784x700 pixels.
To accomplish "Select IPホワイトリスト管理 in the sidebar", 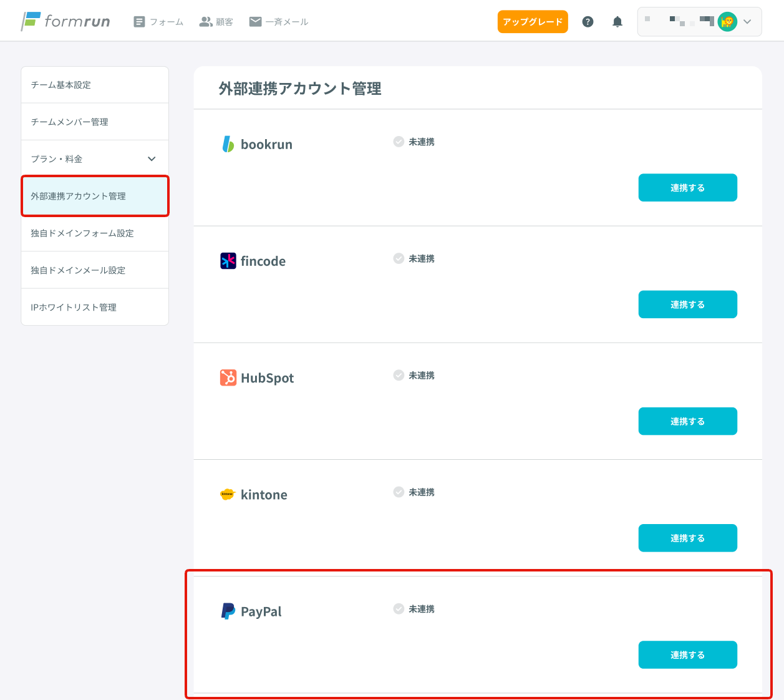I will point(95,307).
